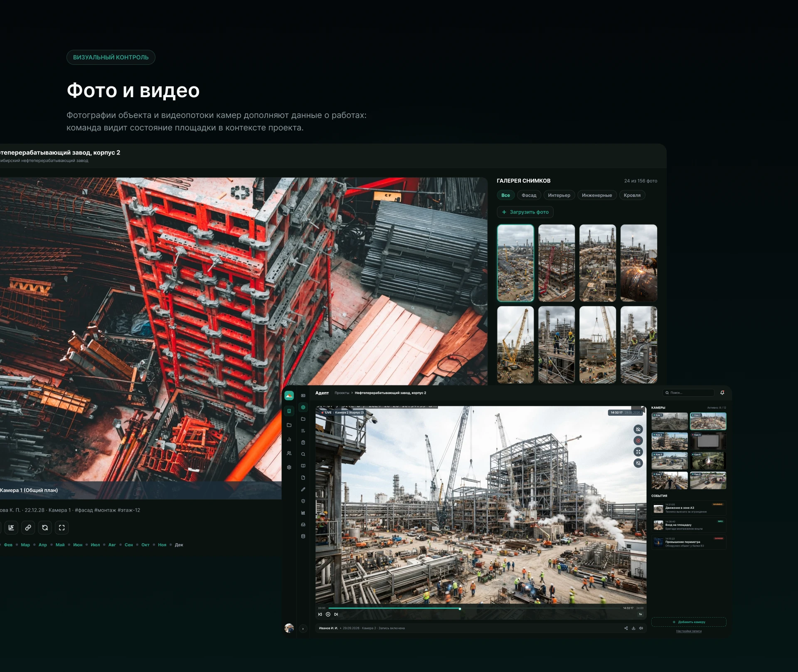Open the database inner sidebar icon
The height and width of the screenshot is (672, 798).
click(303, 536)
